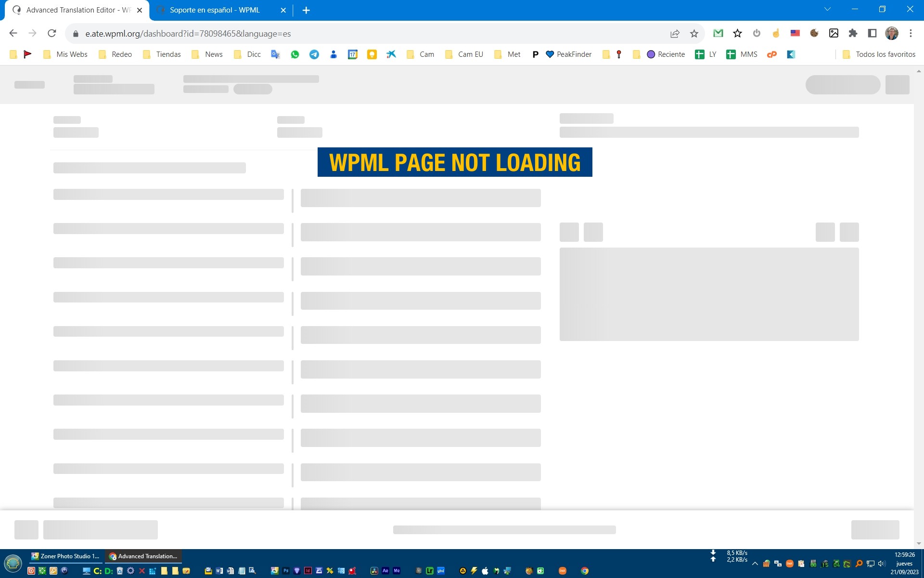The height and width of the screenshot is (578, 924).
Task: Open the D: drive shortcut
Action: (109, 571)
